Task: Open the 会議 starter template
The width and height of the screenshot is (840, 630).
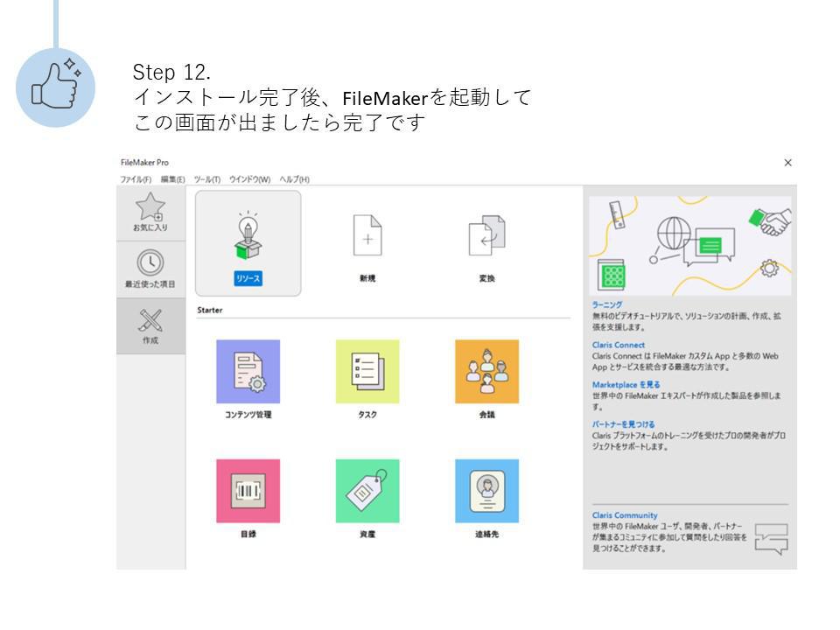Action: [487, 371]
